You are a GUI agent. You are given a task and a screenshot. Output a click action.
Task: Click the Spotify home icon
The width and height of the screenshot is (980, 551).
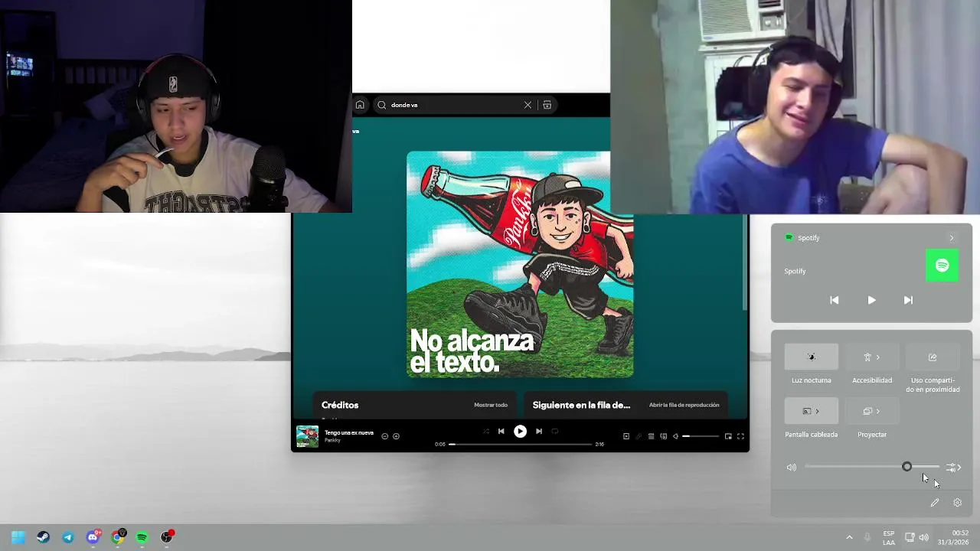tap(360, 105)
